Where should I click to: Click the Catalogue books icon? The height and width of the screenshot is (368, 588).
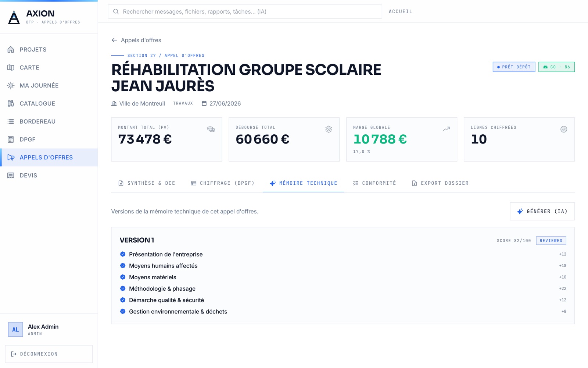click(11, 103)
